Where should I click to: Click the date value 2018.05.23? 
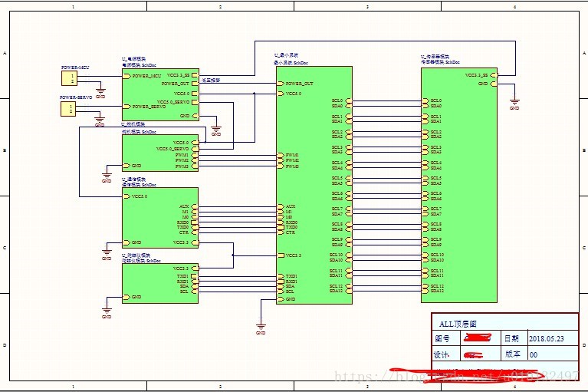click(x=546, y=338)
